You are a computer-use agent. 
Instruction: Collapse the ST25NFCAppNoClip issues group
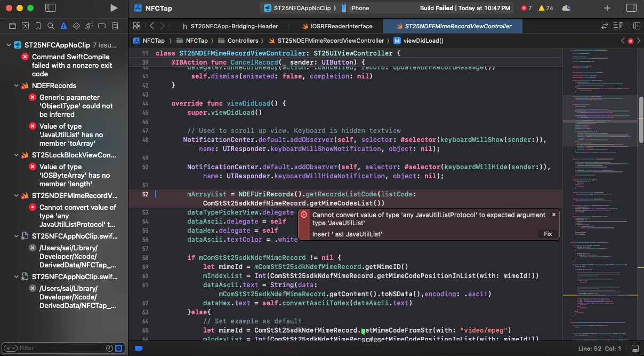pos(9,45)
